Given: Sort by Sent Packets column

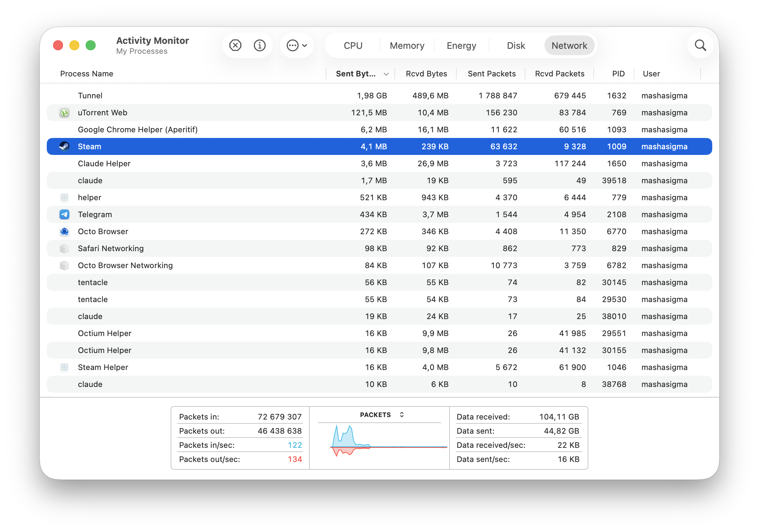Looking at the screenshot, I should point(491,74).
